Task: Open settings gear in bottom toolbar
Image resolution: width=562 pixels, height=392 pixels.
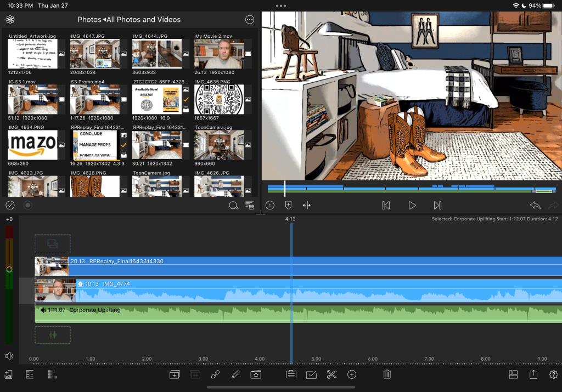Action: point(553,374)
